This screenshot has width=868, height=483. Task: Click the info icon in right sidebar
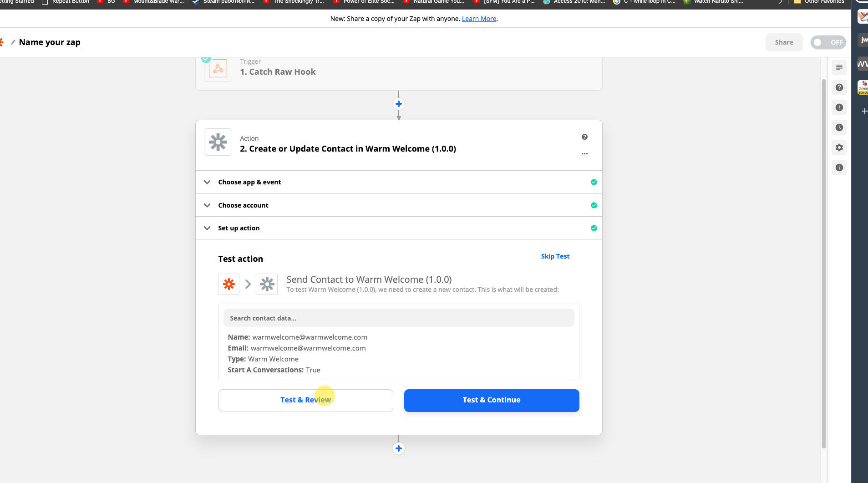839,168
